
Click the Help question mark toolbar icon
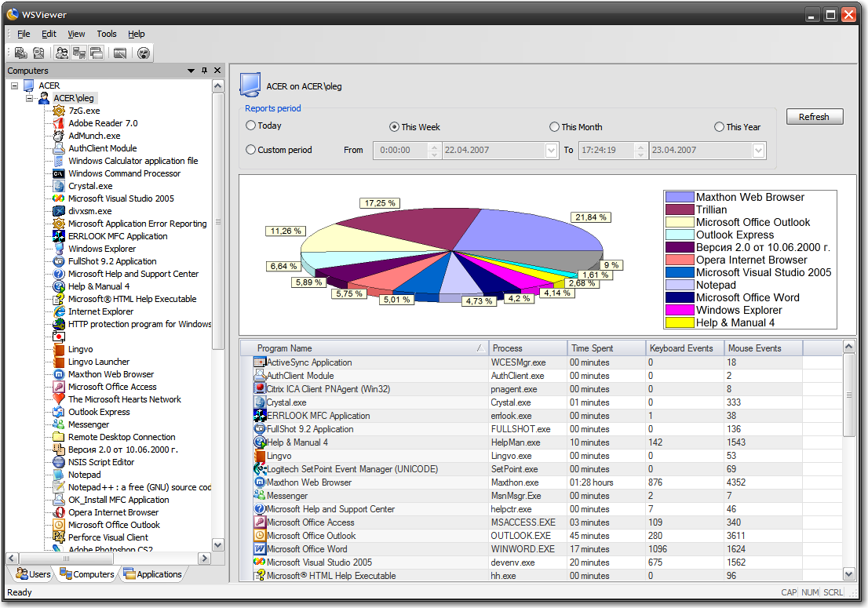(x=143, y=53)
